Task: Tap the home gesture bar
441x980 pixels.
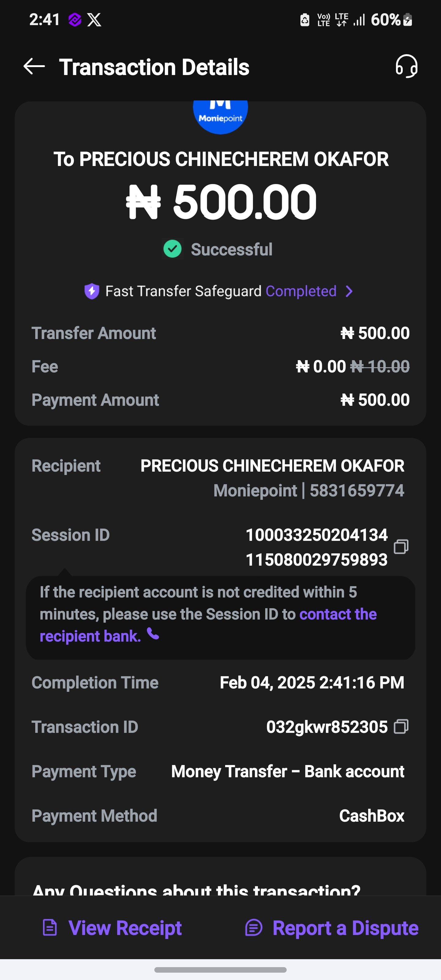Action: [220, 970]
